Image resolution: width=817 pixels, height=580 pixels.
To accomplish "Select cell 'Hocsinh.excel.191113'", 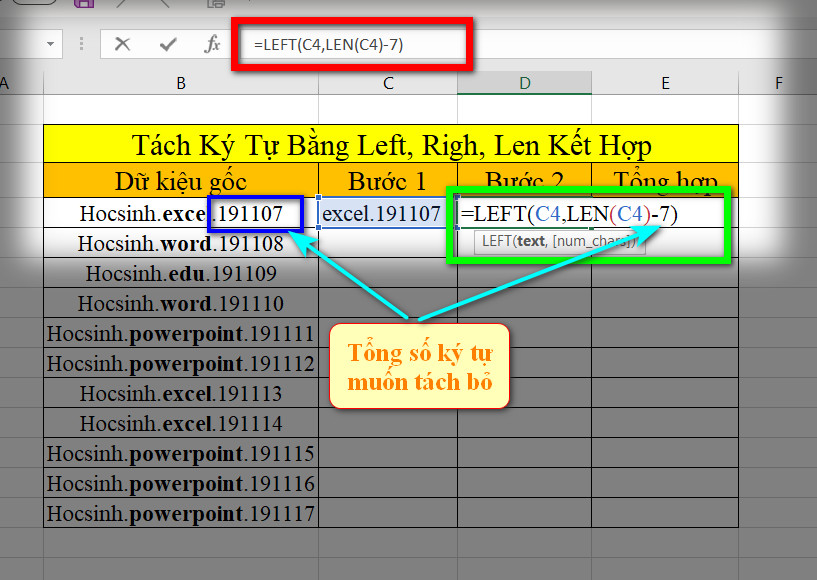I will point(181,393).
